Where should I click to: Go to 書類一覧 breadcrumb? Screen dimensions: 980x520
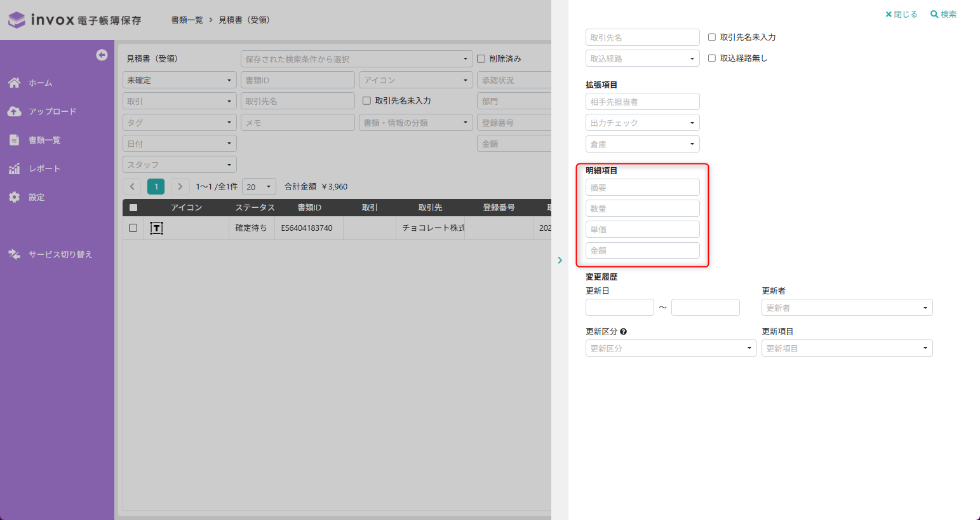coord(187,20)
